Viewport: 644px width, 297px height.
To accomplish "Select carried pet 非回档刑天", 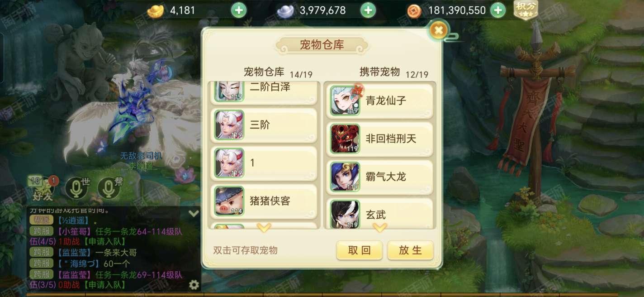I will pyautogui.click(x=380, y=139).
